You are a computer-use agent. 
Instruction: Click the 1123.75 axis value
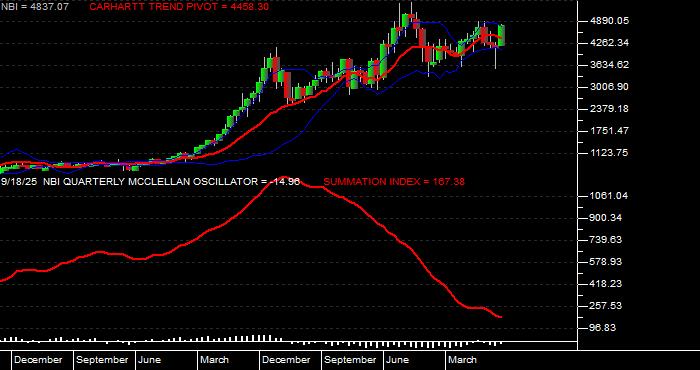coord(610,153)
